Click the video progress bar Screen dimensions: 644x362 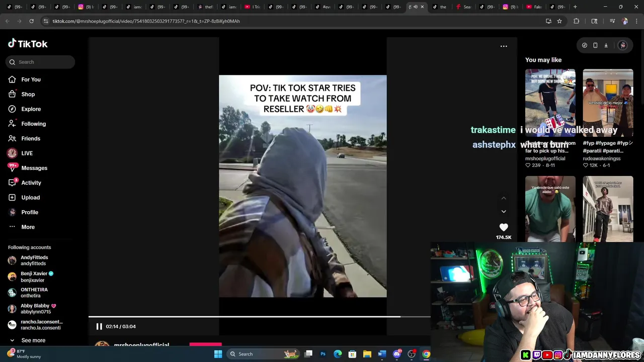coord(259,317)
